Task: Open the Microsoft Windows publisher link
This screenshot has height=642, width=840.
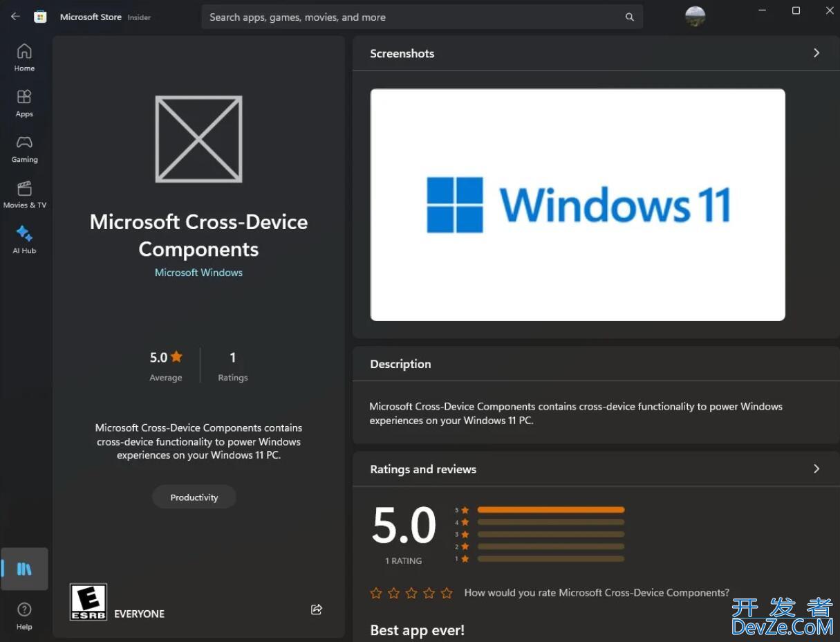Action: click(198, 273)
